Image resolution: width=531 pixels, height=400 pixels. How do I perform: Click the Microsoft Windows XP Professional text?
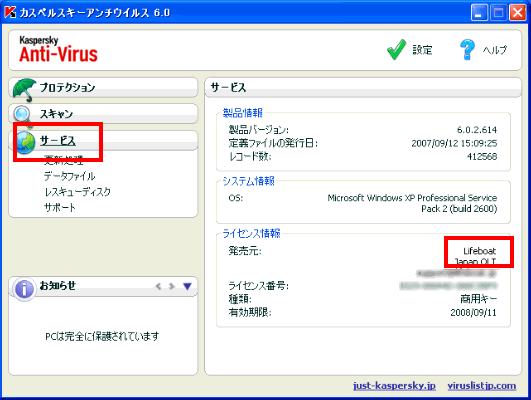tap(412, 203)
